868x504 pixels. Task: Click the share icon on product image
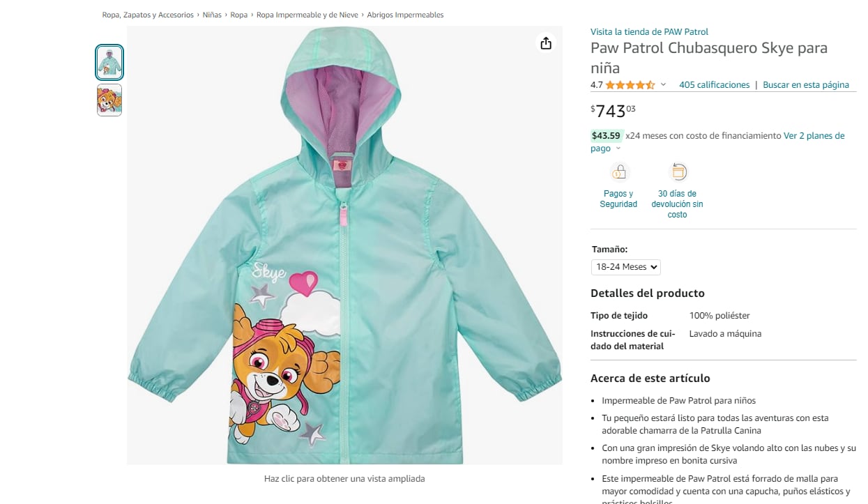pyautogui.click(x=546, y=43)
